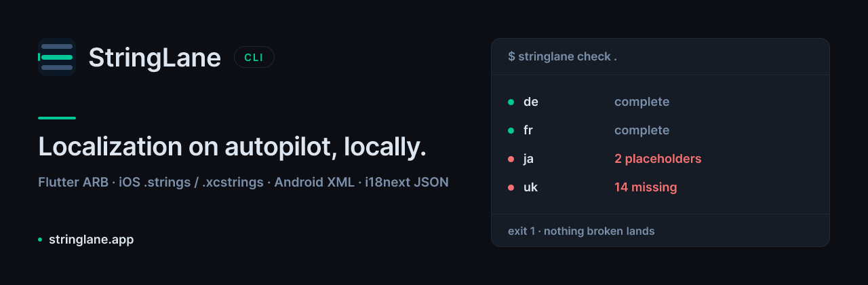Click the '$ stringlane check .' command line
This screenshot has height=285, width=868.
[x=562, y=57]
